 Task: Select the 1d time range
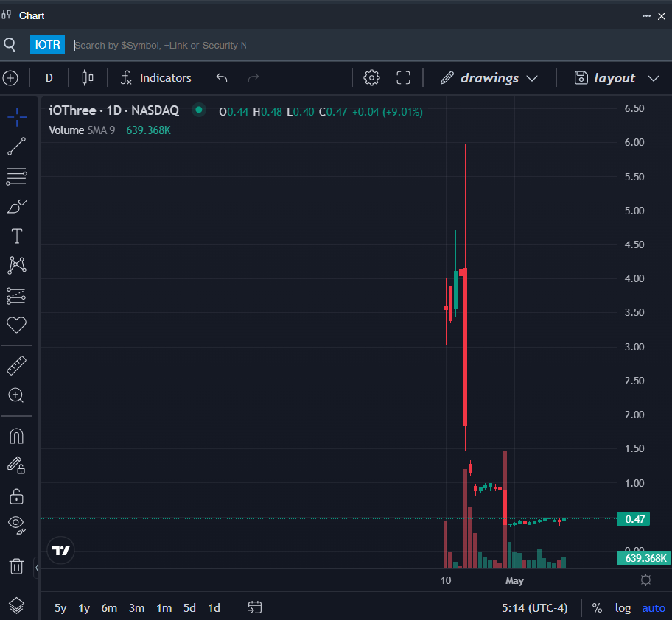click(214, 608)
